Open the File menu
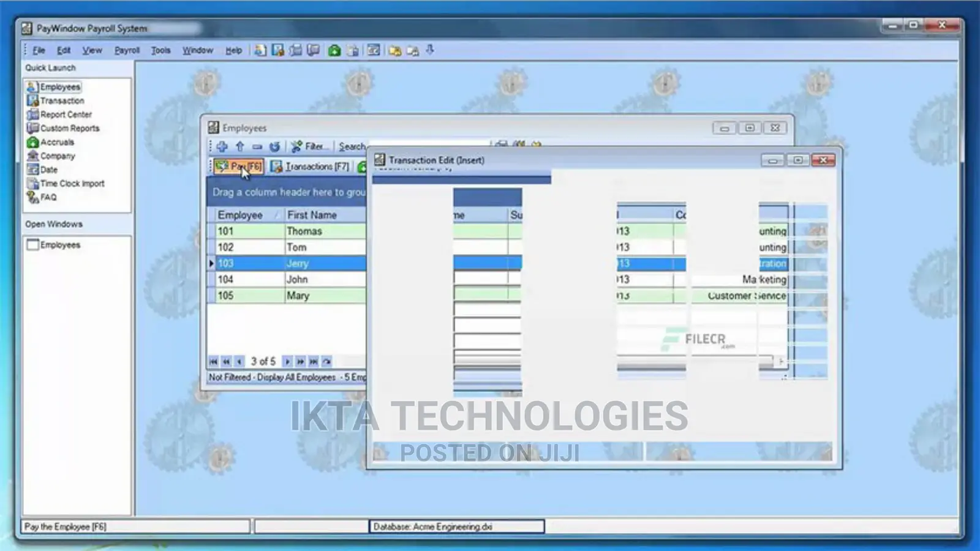 (39, 50)
